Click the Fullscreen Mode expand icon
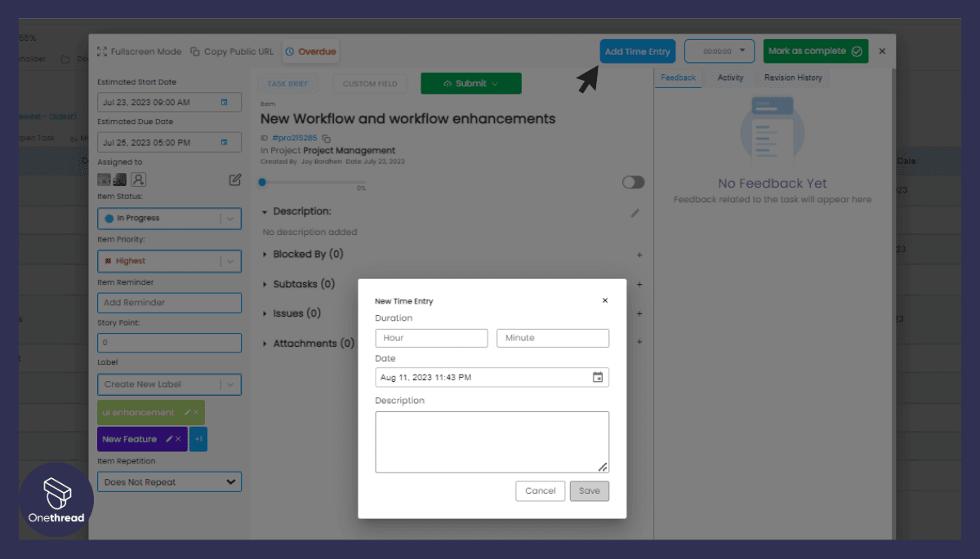 pos(101,51)
